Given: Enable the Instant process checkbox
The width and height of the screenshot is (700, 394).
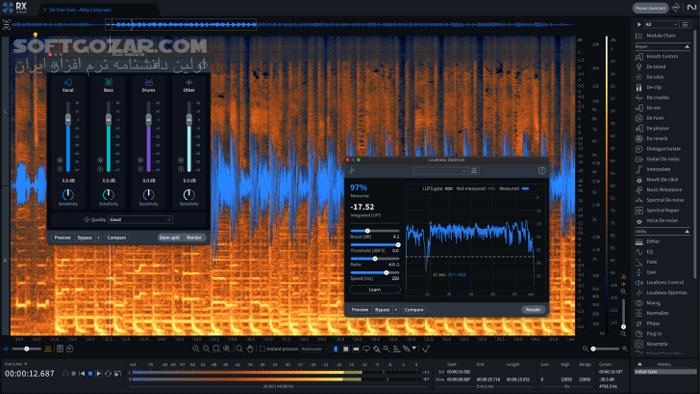Looking at the screenshot, I should [262, 349].
